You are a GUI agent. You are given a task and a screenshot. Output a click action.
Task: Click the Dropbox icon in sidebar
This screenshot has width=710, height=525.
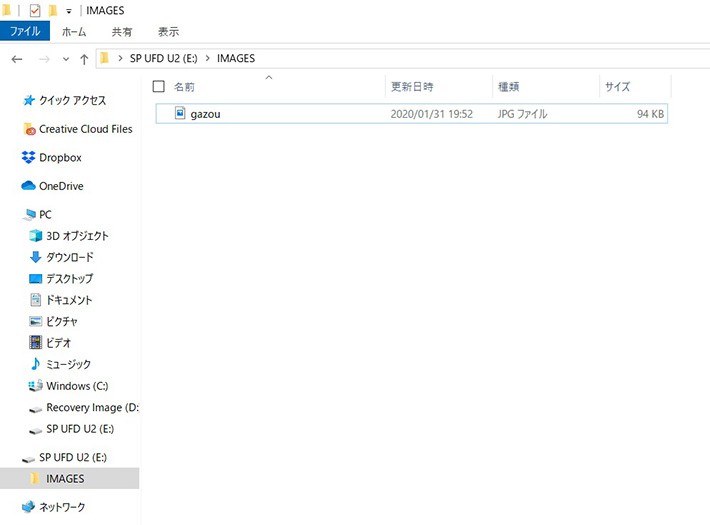coord(28,158)
